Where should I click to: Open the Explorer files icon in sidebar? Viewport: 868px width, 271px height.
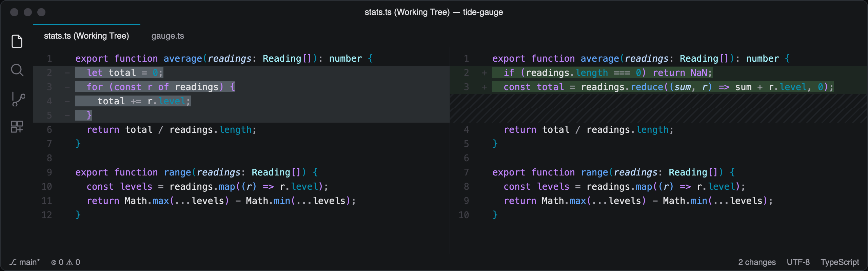pyautogui.click(x=17, y=41)
